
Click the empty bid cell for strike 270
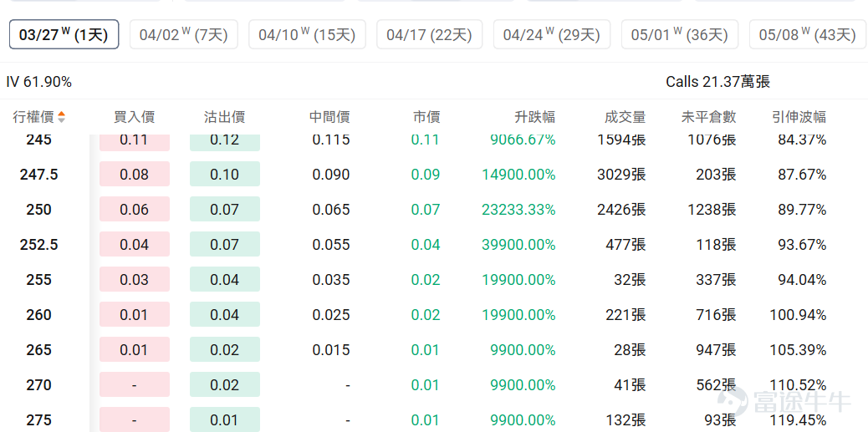point(135,385)
